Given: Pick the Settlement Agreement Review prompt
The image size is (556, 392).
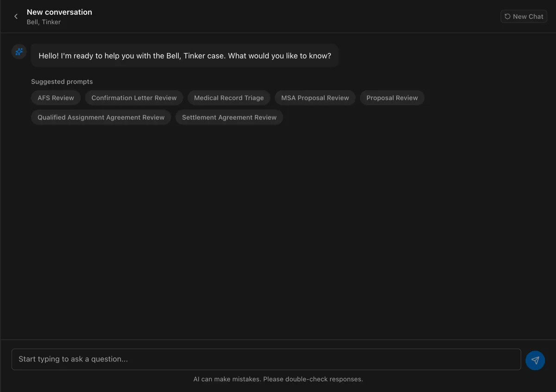Looking at the screenshot, I should point(229,117).
